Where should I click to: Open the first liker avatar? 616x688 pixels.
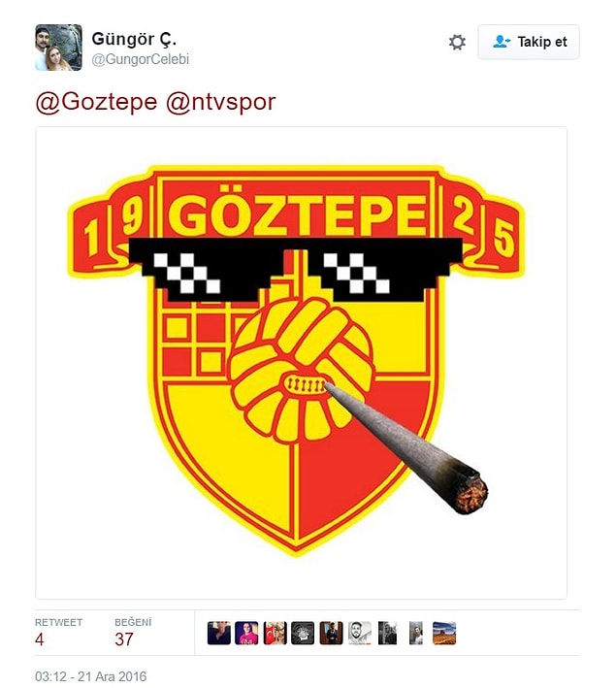[x=219, y=633]
